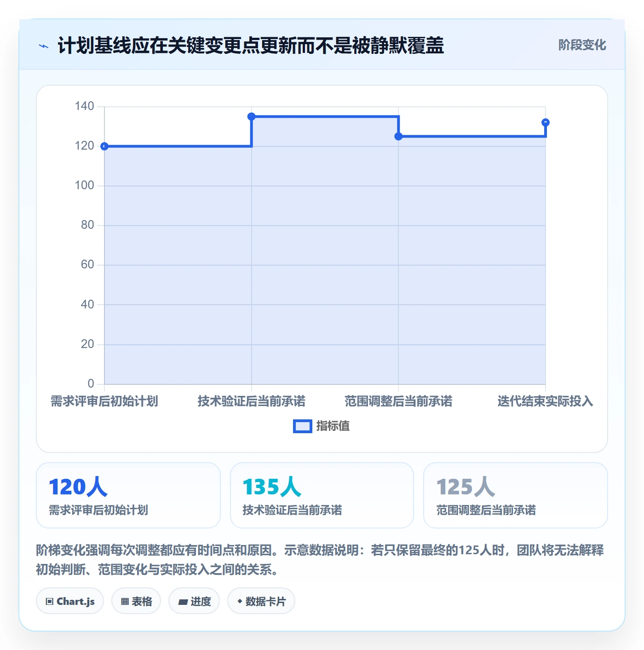Click data point at 范围调整后当前承诺
This screenshot has height=650, width=644.
click(398, 136)
